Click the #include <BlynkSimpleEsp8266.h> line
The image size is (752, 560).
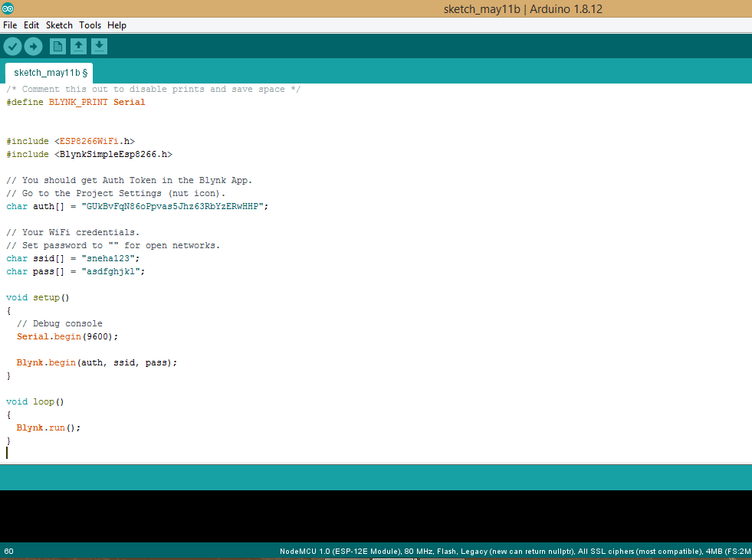pos(89,155)
